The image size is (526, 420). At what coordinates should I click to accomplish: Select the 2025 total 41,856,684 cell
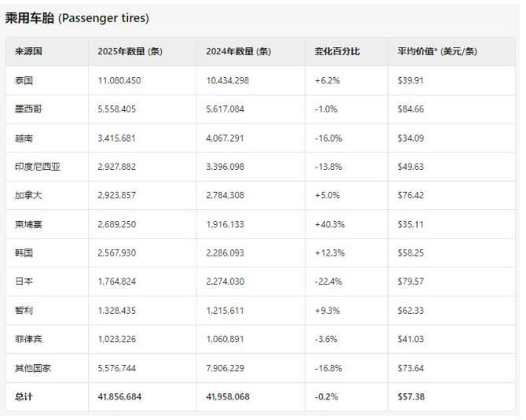pos(121,397)
